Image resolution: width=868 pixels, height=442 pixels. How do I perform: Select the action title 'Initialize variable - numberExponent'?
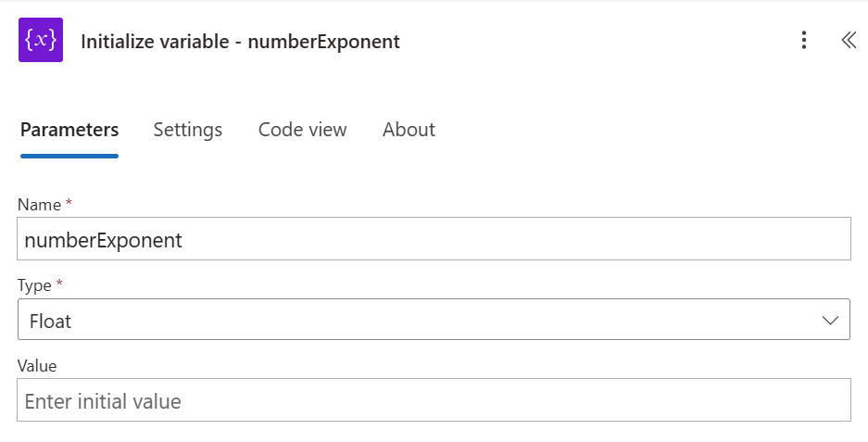pyautogui.click(x=241, y=42)
